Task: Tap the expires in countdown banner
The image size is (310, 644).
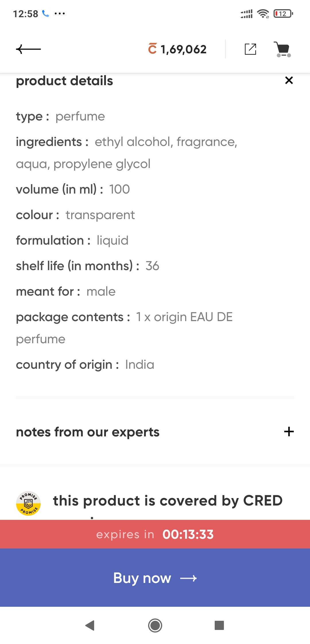Action: [x=155, y=534]
